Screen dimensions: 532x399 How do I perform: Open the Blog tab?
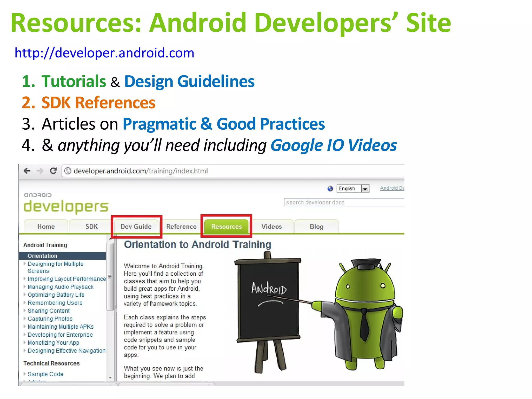coord(316,227)
